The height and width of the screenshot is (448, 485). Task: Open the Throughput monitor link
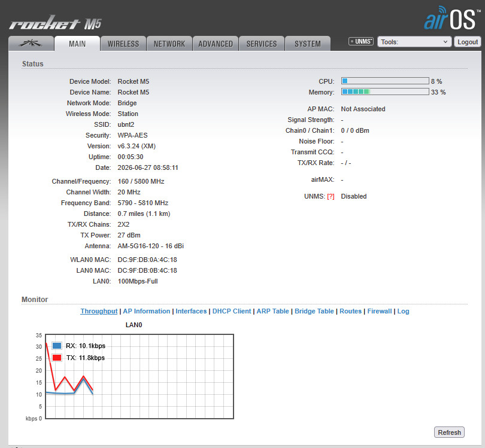pos(99,311)
